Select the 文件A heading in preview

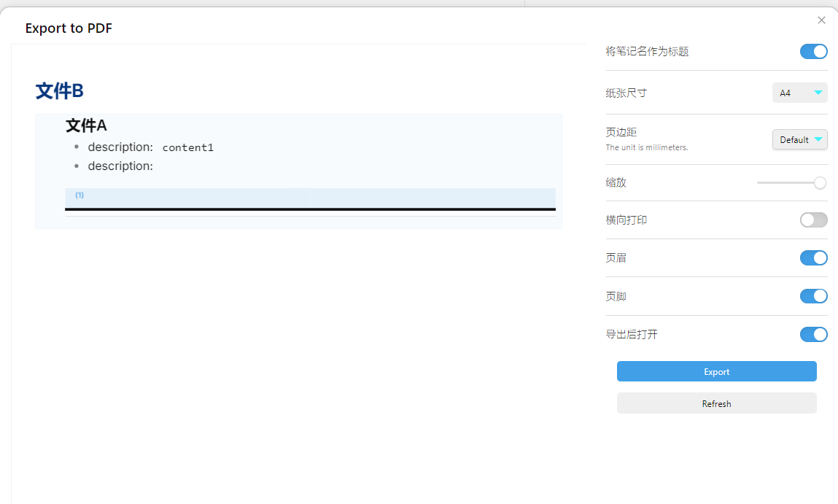pyautogui.click(x=86, y=125)
